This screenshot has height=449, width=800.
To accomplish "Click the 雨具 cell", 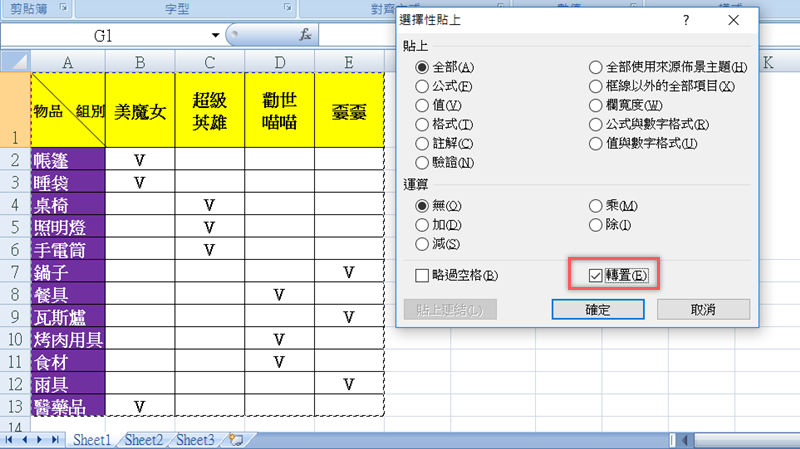I will tap(68, 384).
